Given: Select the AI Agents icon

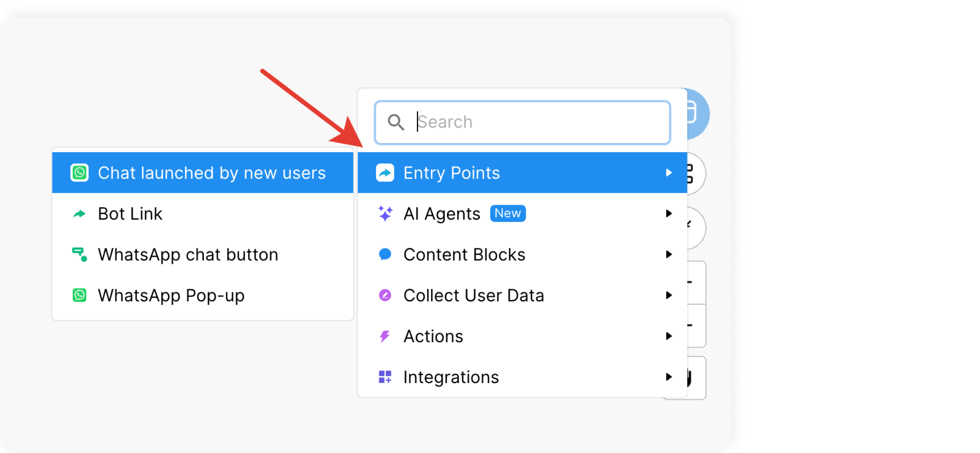Looking at the screenshot, I should [384, 214].
